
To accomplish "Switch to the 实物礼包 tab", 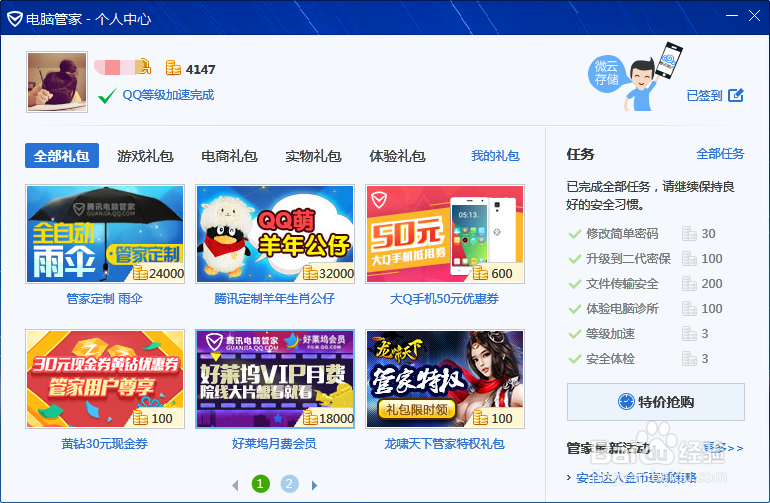I will click(x=313, y=156).
